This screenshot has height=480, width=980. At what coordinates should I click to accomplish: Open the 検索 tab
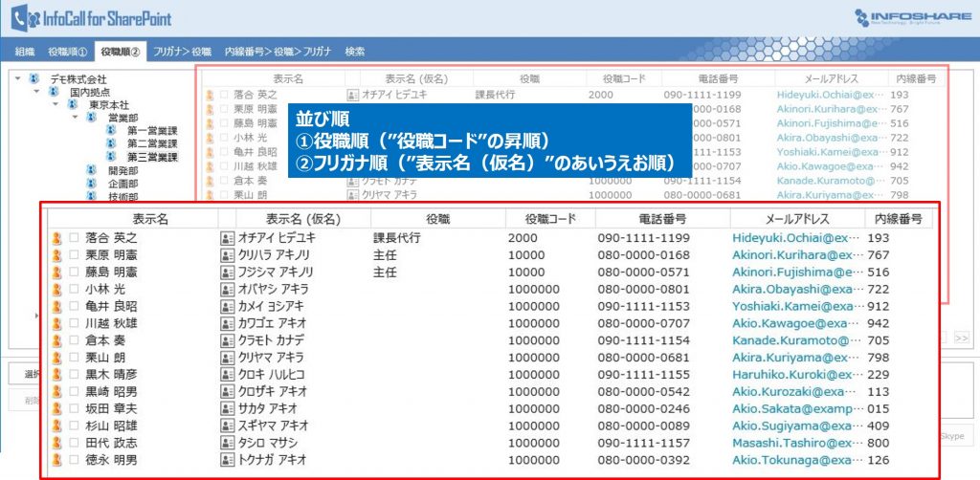[x=355, y=51]
